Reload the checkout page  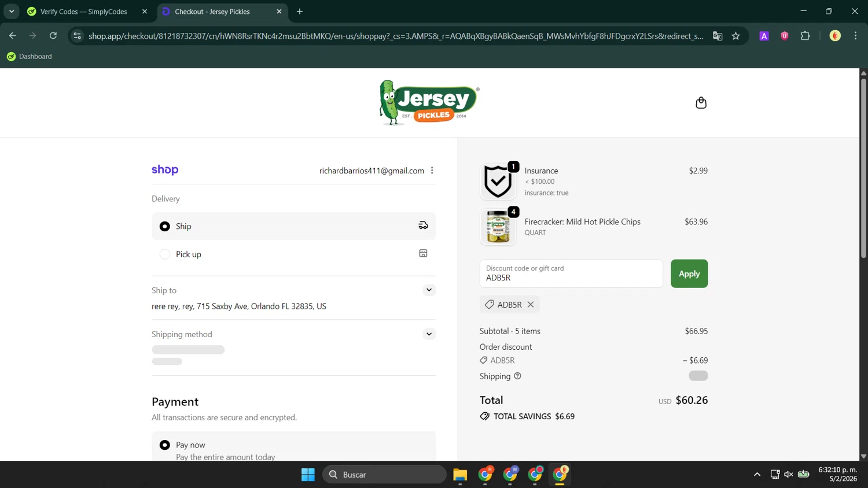pos(53,36)
